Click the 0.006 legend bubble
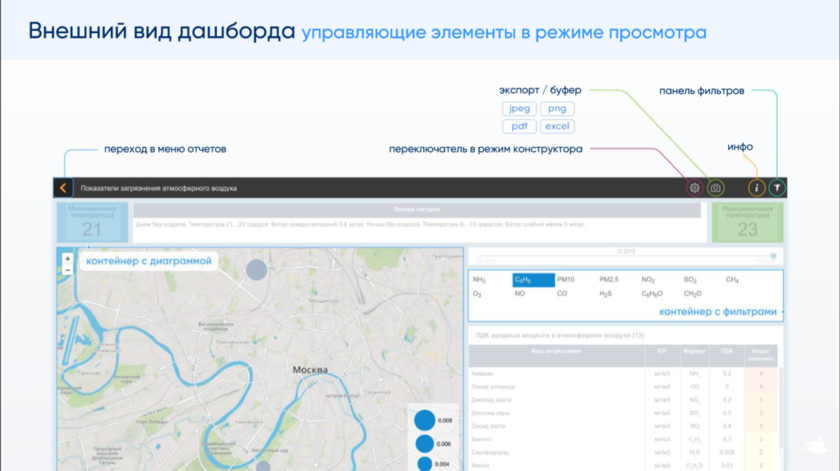Screen dimensions: 840x471 tap(425, 444)
